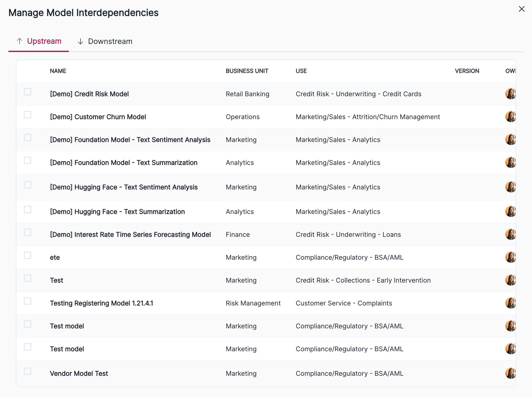Click owner avatar on ete row
This screenshot has width=532, height=397.
point(511,257)
